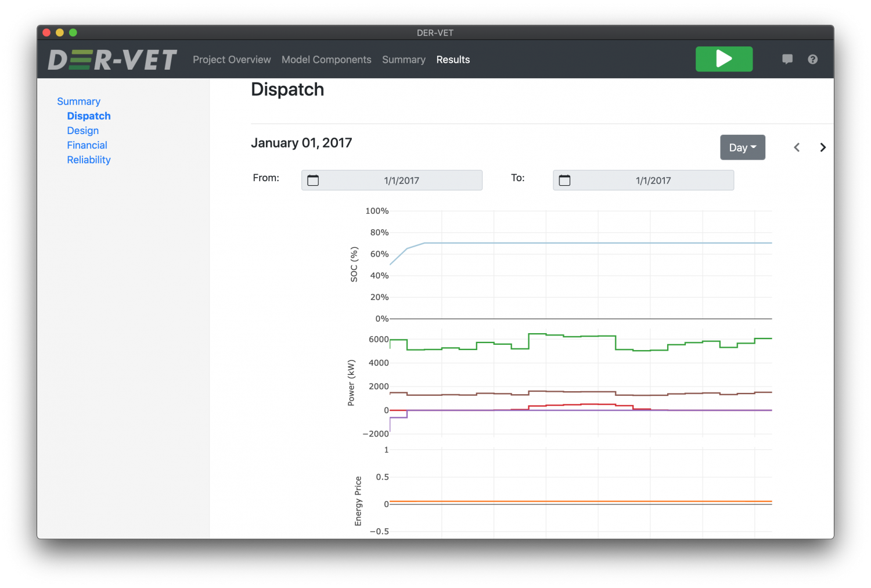View Financial results
This screenshot has height=588, width=871.
coord(87,145)
